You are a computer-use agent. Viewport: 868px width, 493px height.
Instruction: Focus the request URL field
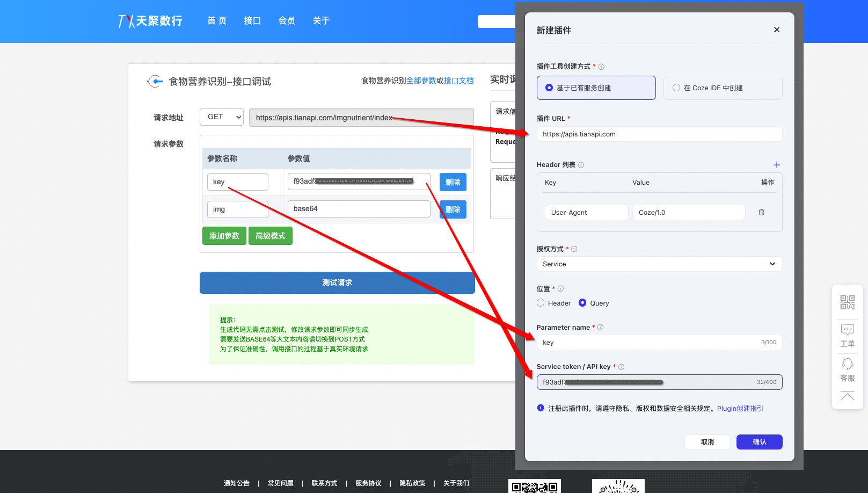(361, 118)
